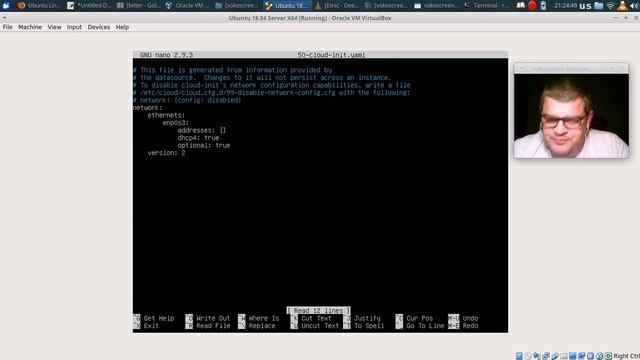Click the hard disk activity status icon
This screenshot has width=640, height=360.
519,356
